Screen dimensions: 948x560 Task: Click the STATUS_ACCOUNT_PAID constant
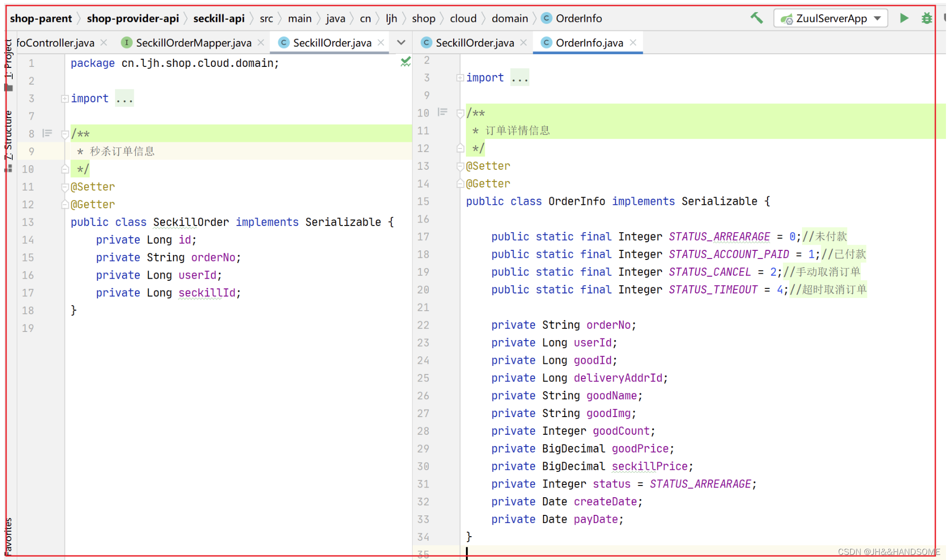[x=729, y=254]
